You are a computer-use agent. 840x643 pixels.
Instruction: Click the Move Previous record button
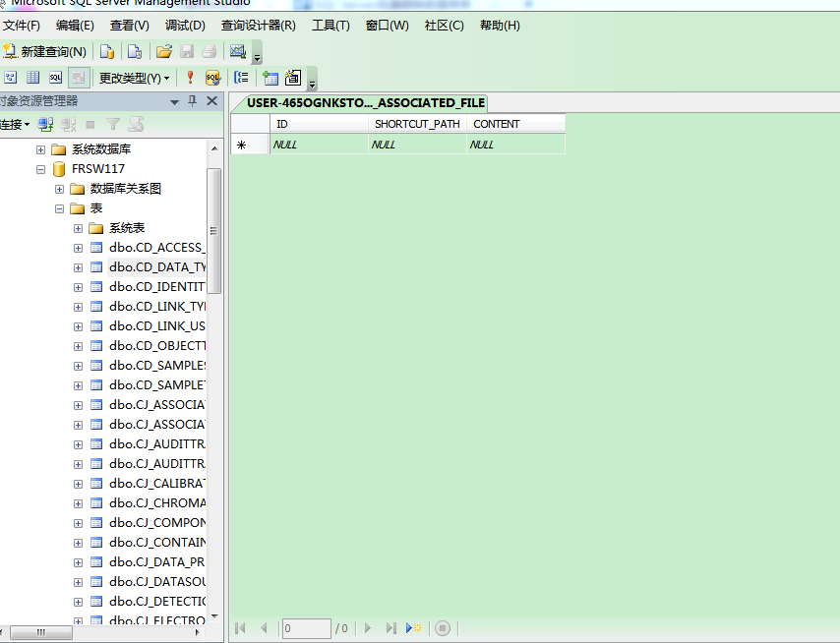click(x=264, y=628)
